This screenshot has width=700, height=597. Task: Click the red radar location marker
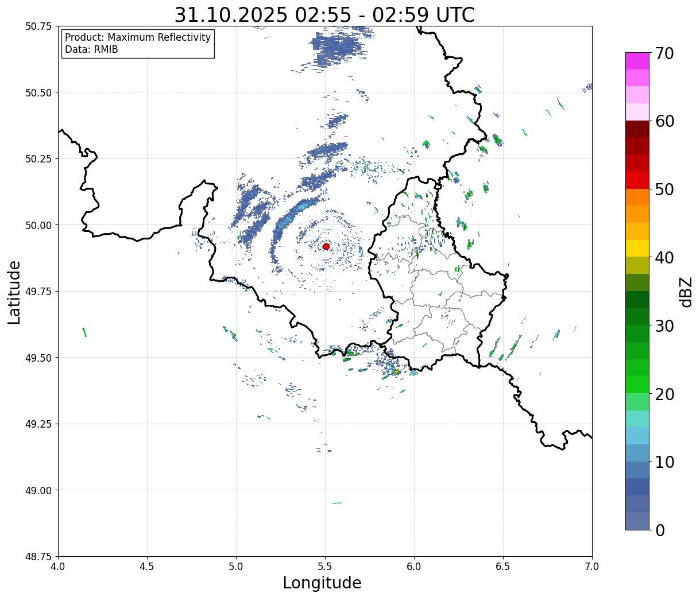[326, 246]
